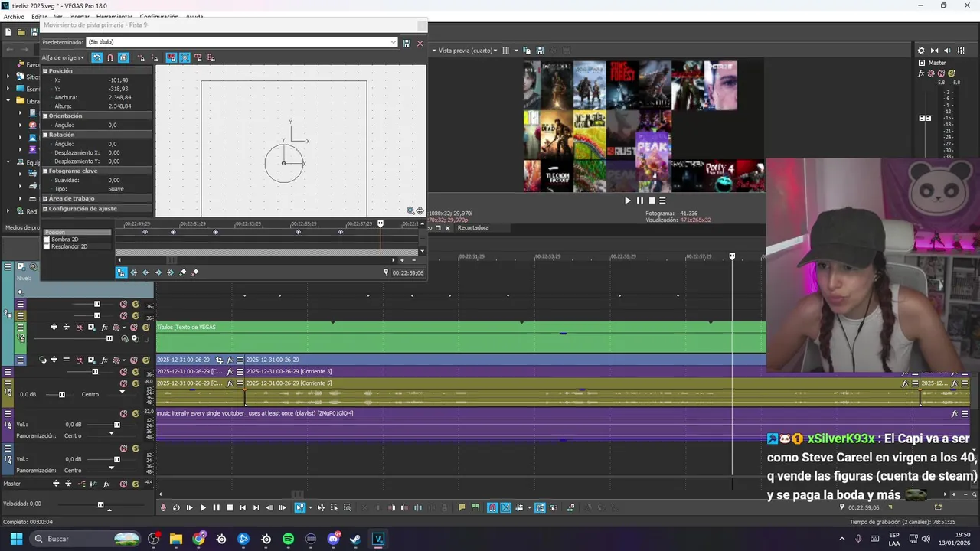This screenshot has width=980, height=551.
Task: Toggle loop playback in transport bar
Action: [176, 507]
